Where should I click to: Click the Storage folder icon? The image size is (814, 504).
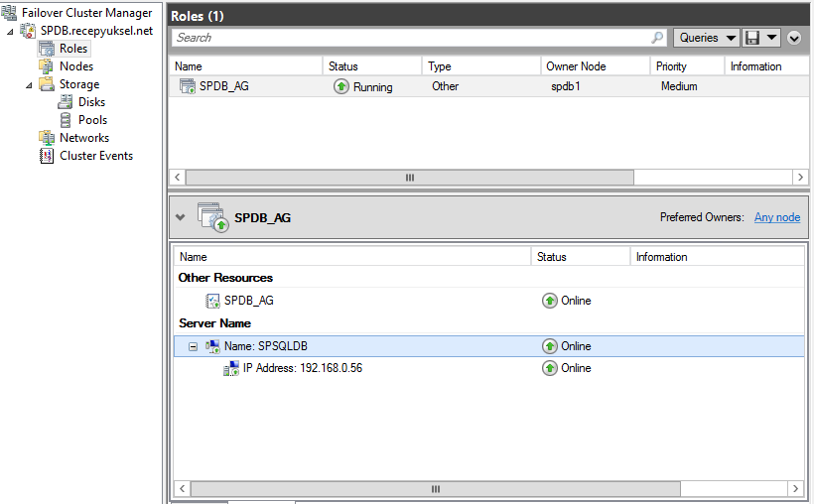[47, 84]
